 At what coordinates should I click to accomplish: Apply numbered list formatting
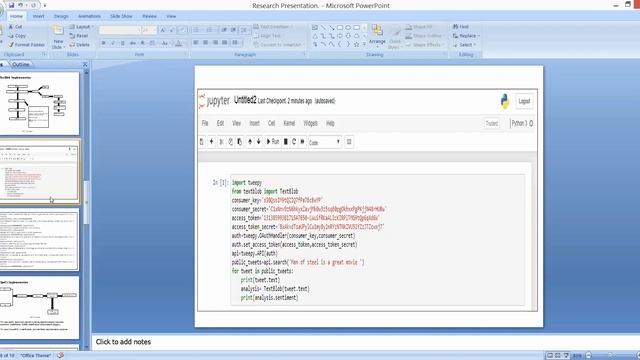coord(210,30)
